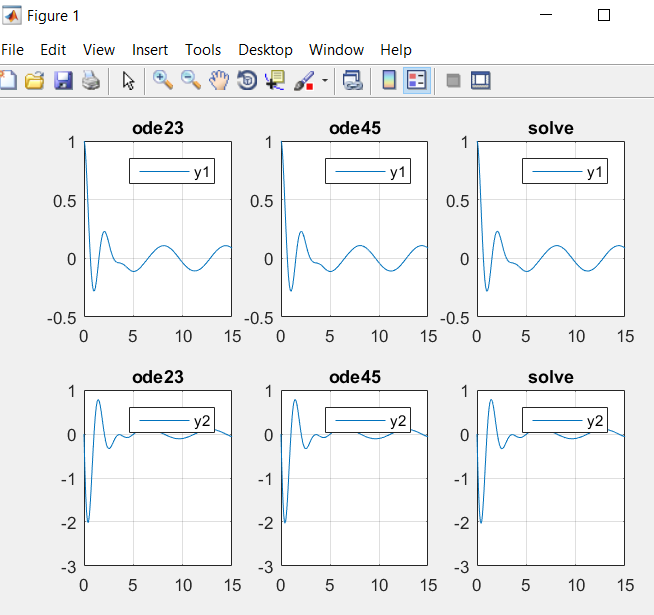
Task: Select the y1 legend in top ode23 plot
Action: tap(172, 171)
